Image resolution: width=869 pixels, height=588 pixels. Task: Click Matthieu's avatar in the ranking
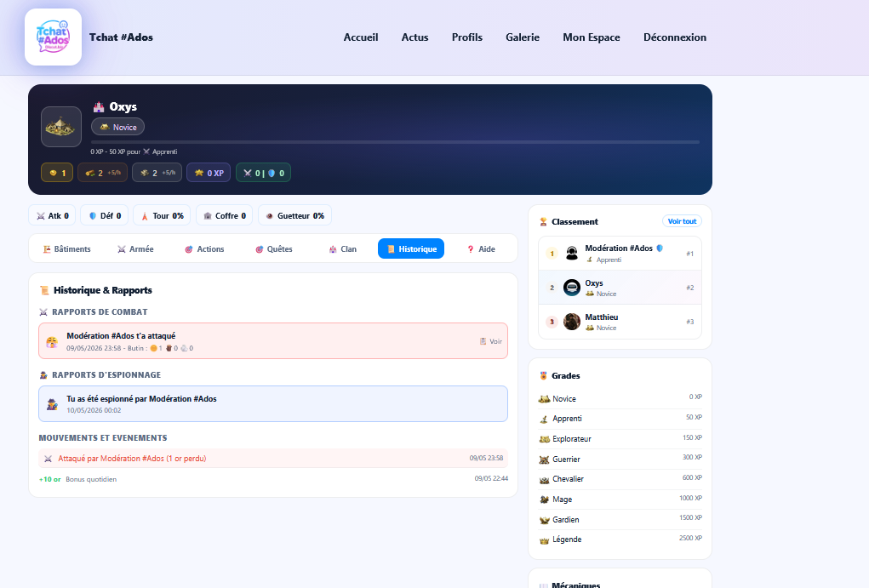point(572,322)
